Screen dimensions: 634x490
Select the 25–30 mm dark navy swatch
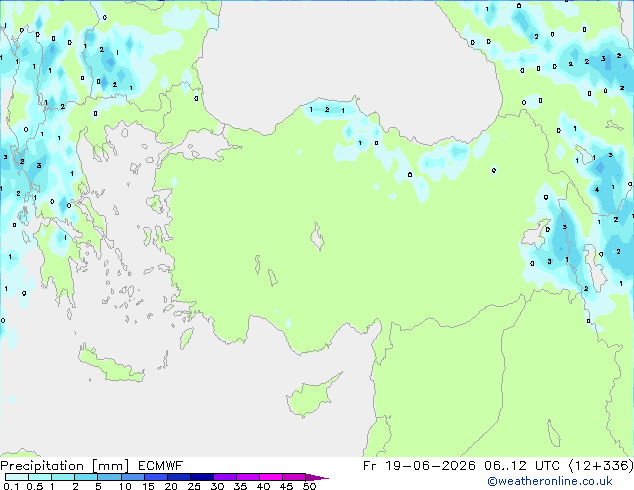[202, 477]
